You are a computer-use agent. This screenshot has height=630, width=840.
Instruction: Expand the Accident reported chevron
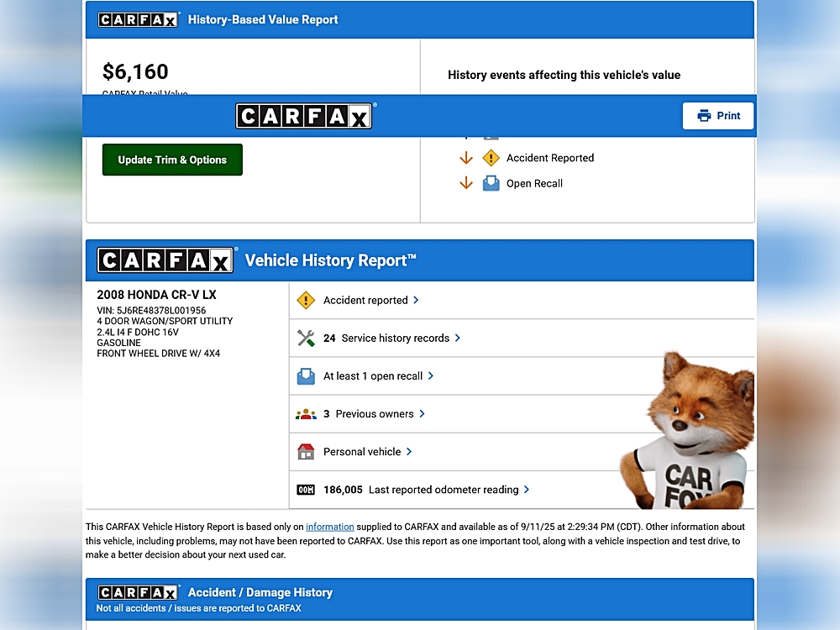tap(417, 300)
